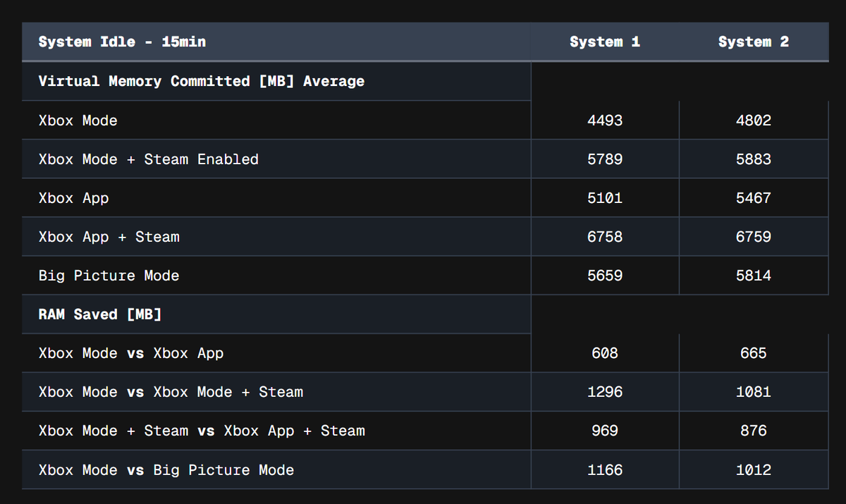The width and height of the screenshot is (846, 504).
Task: Click 'Xbox Mode vs Big Picture Mode' label
Action: (x=166, y=469)
